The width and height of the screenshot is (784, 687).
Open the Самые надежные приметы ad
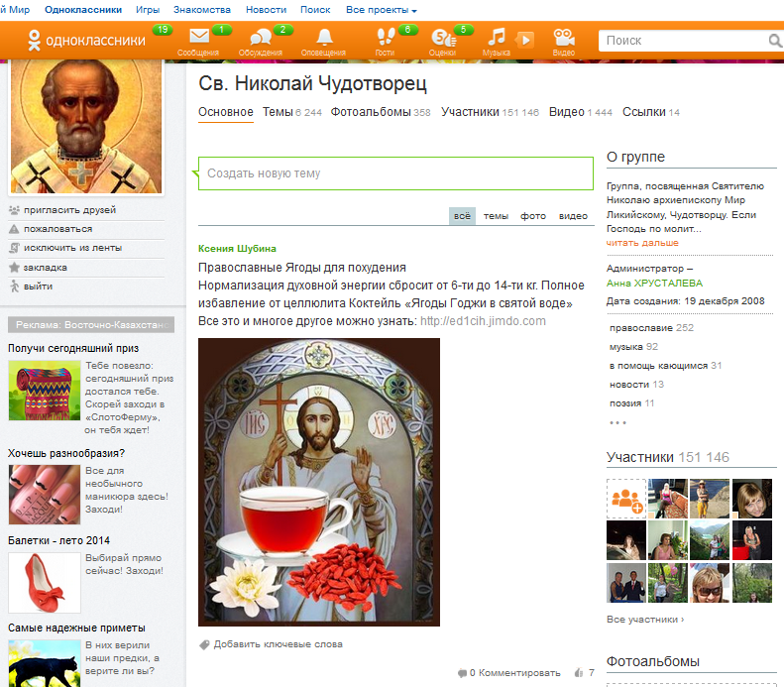click(x=76, y=628)
